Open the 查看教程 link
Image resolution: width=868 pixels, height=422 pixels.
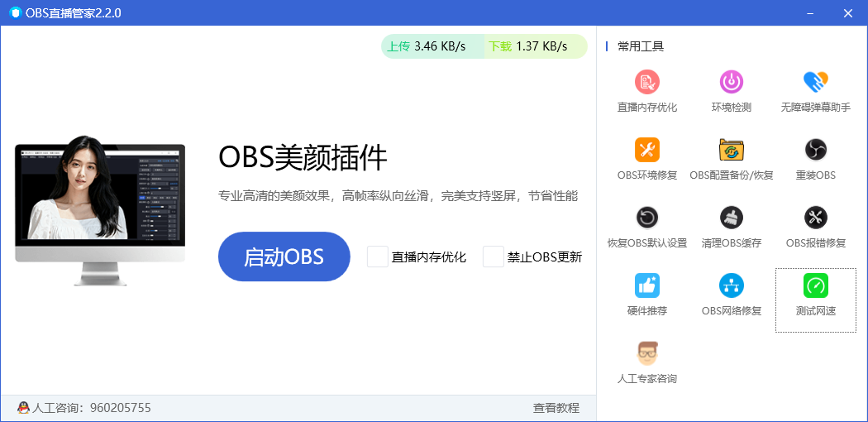tap(556, 408)
